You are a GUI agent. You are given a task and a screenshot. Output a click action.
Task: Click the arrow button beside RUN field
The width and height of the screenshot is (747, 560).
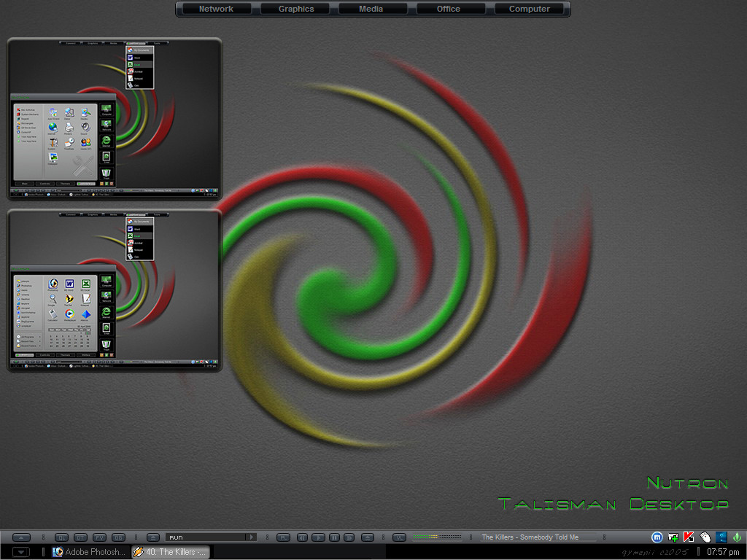(x=252, y=537)
